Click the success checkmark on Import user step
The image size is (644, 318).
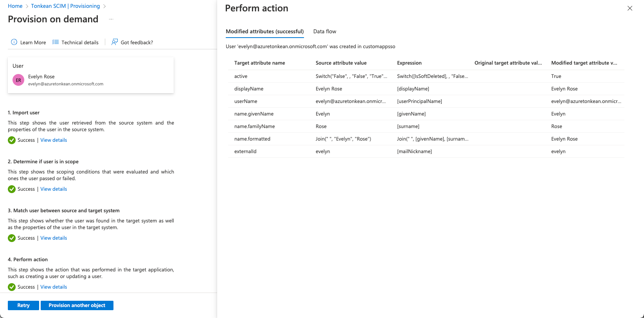coord(11,140)
